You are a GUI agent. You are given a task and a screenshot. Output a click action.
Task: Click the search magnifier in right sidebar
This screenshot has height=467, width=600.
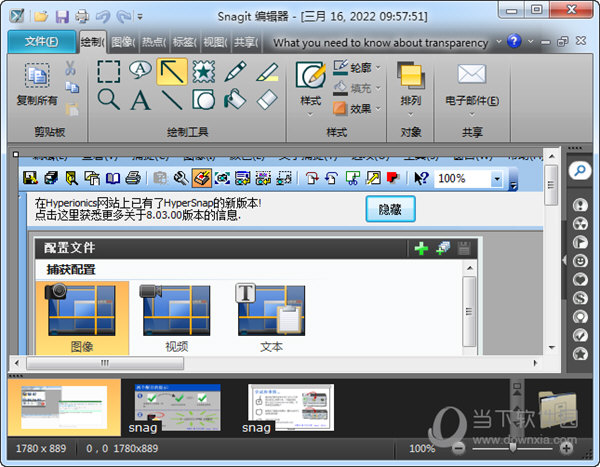point(580,170)
